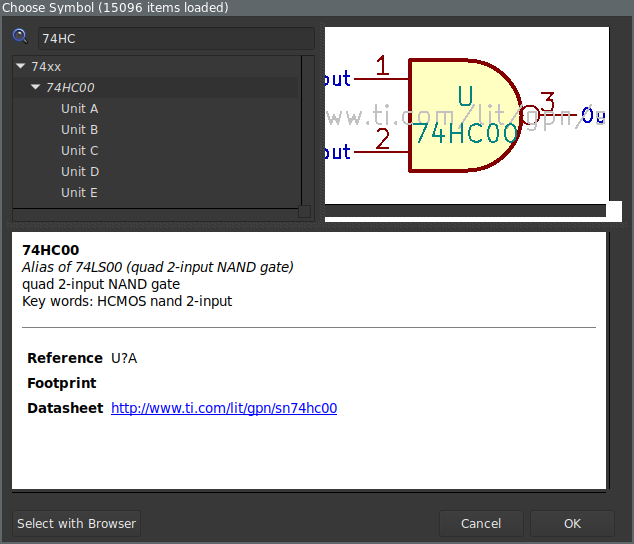Click the Alias of 74LS00 line

[x=158, y=267]
